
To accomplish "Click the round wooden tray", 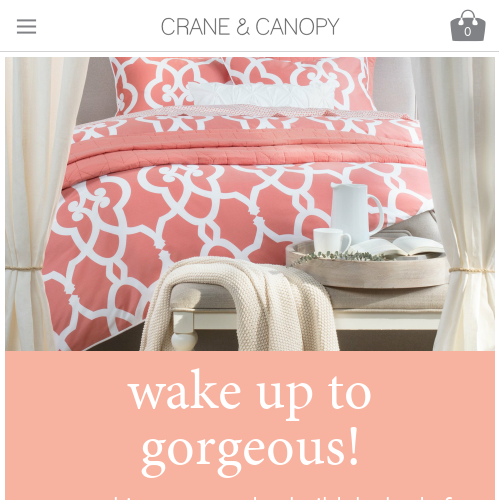I will pos(367,268).
